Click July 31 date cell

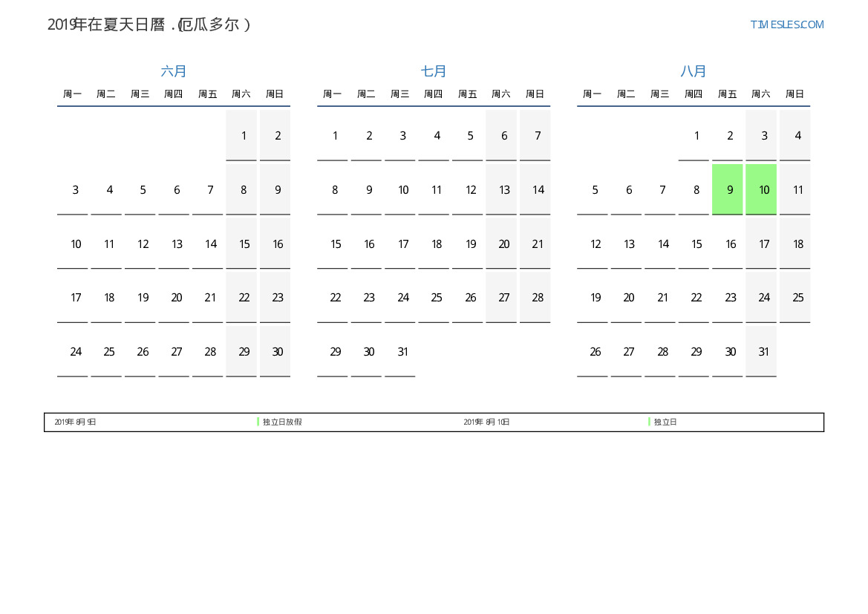(400, 352)
